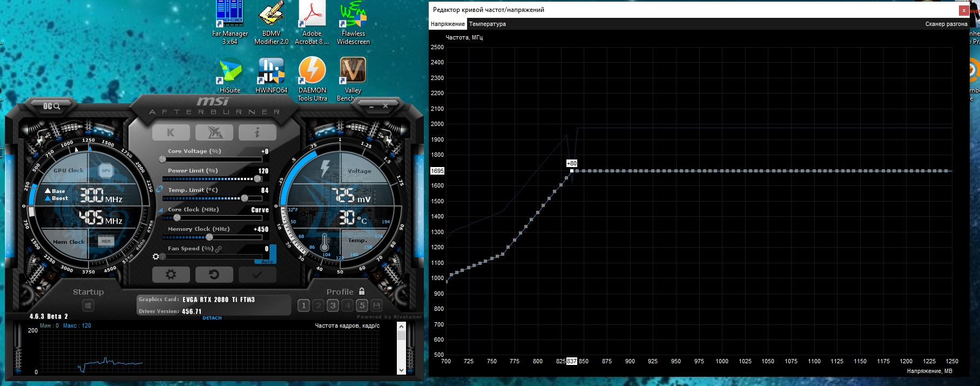Click the monitoring graph scrollbar up arrow

tap(401, 327)
